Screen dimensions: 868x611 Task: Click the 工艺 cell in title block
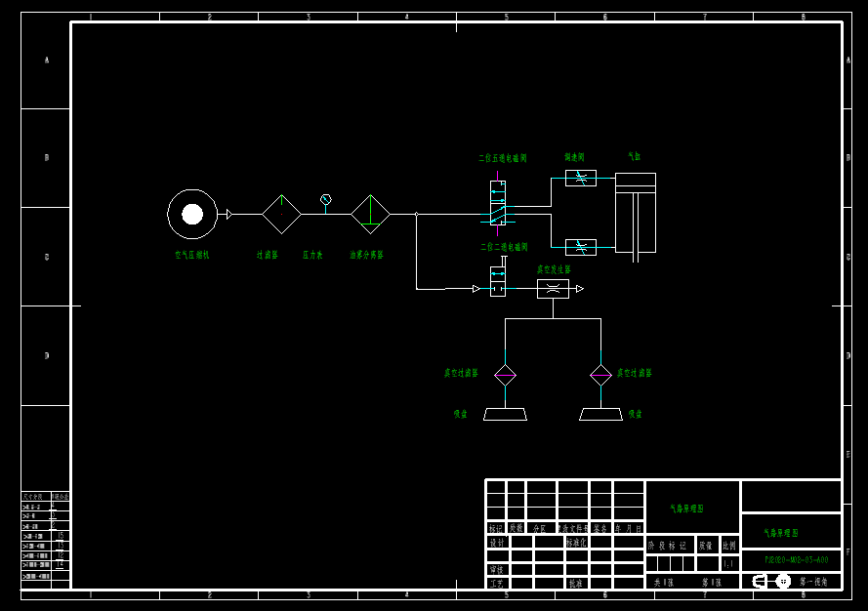point(497,583)
